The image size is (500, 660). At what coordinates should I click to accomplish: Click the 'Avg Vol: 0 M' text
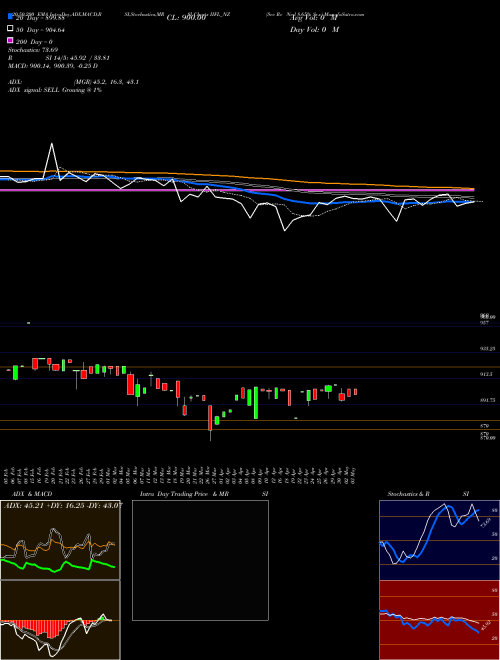(314, 18)
